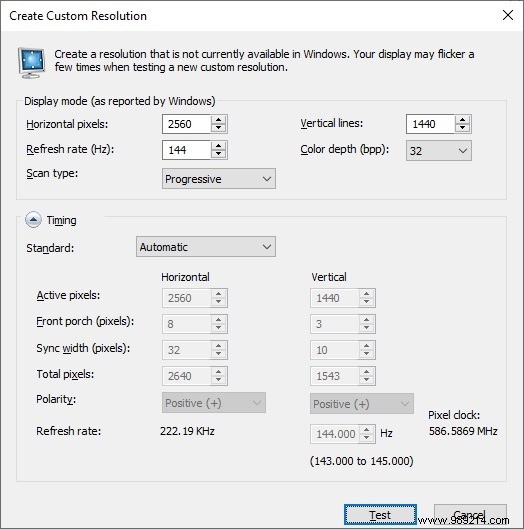Screen dimensions: 524x529
Task: Increase vertical refresh rate 144.000 Hz arrow
Action: pos(366,429)
